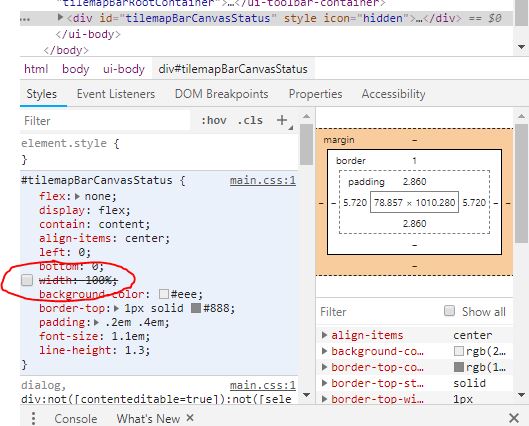The height and width of the screenshot is (426, 529).
Task: Click the content size 78.857 × 1010.280
Action: point(414,203)
